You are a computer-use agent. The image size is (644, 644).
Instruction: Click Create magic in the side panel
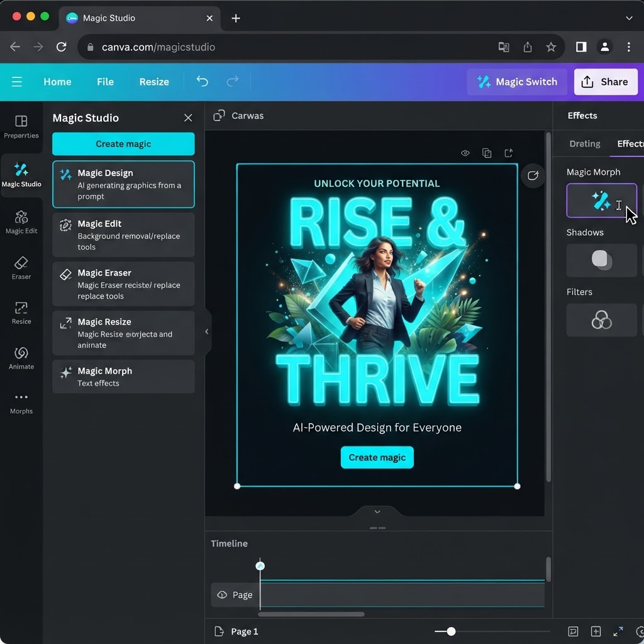coord(123,144)
